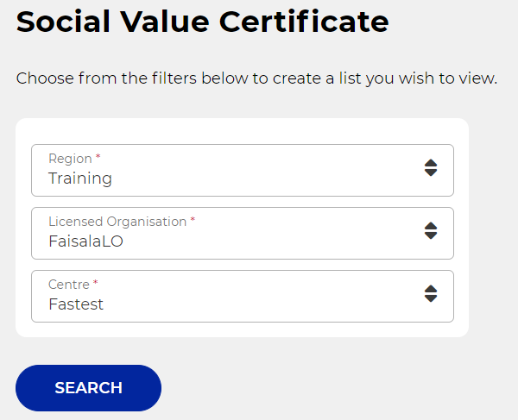518x420 pixels.
Task: Click the 'Fastest' selected value
Action: [76, 304]
